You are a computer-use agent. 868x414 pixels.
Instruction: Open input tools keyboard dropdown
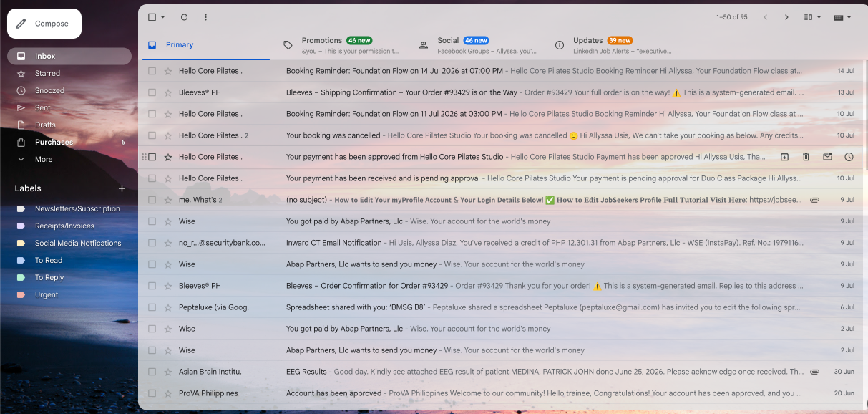pyautogui.click(x=842, y=17)
